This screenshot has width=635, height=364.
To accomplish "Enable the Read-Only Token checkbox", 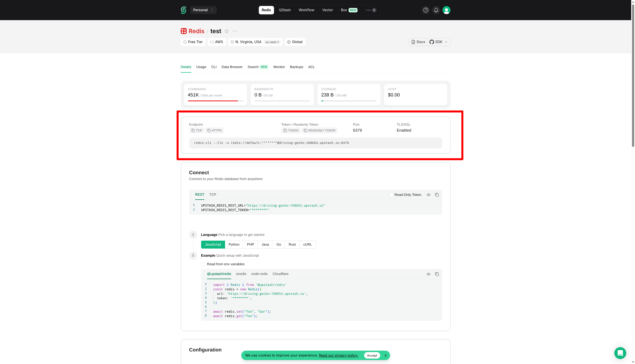I will tap(391, 195).
